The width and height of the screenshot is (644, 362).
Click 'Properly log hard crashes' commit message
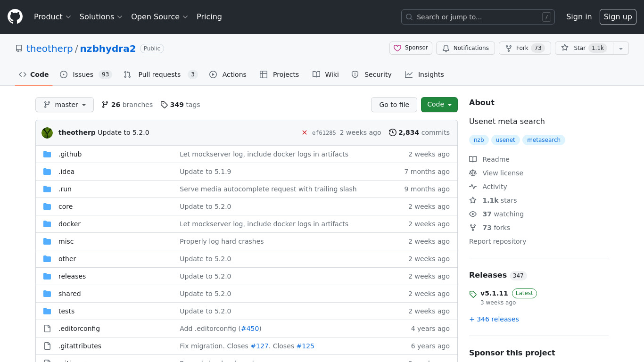pos(222,241)
